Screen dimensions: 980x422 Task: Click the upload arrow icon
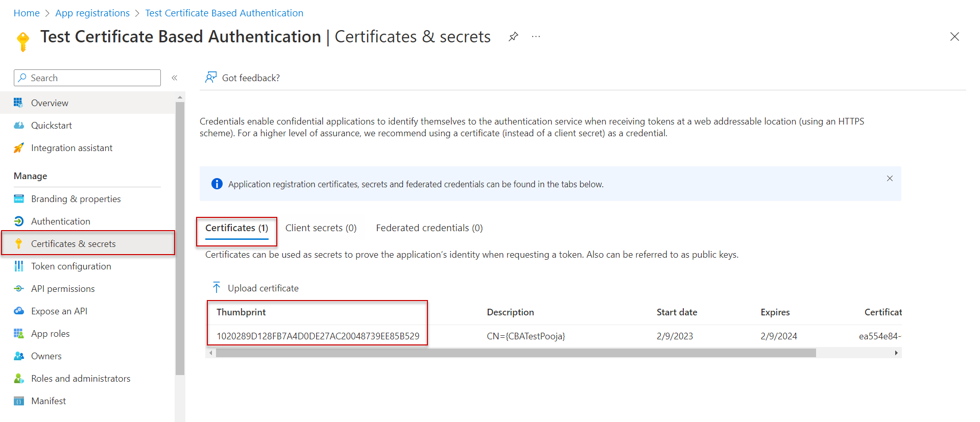(217, 288)
